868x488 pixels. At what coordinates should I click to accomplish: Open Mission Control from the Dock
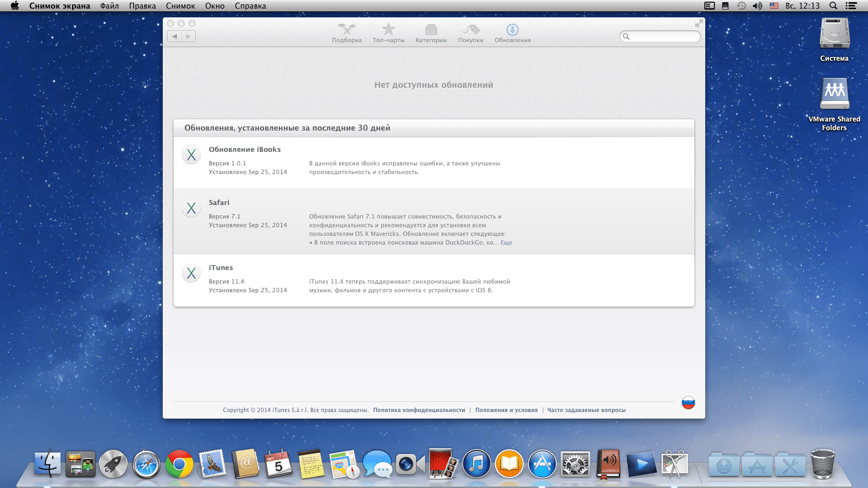point(80,464)
